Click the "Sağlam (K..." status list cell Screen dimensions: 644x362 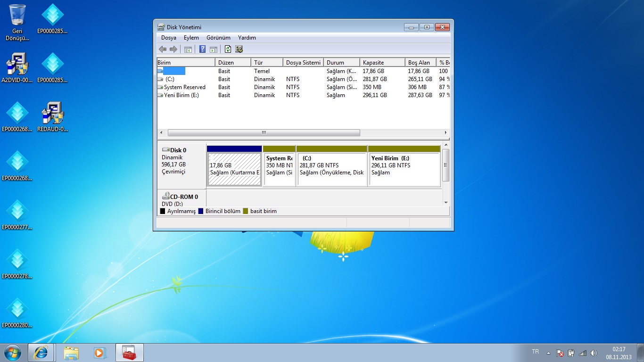tap(342, 71)
